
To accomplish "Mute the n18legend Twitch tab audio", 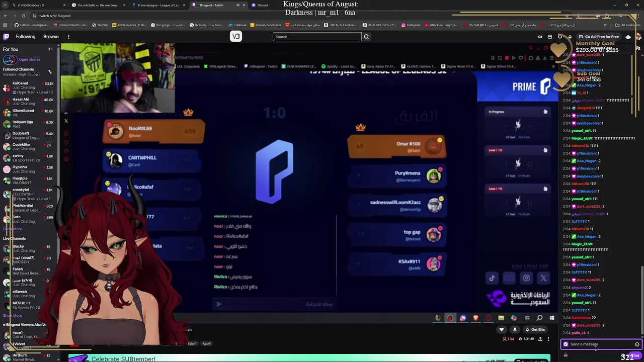I will [238, 5].
